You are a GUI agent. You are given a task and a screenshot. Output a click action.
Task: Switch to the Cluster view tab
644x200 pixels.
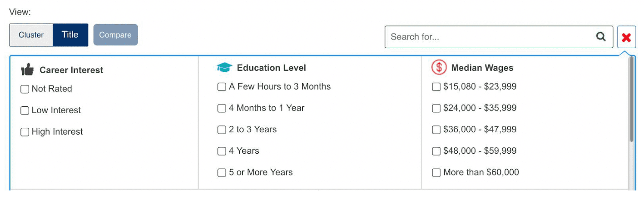31,35
